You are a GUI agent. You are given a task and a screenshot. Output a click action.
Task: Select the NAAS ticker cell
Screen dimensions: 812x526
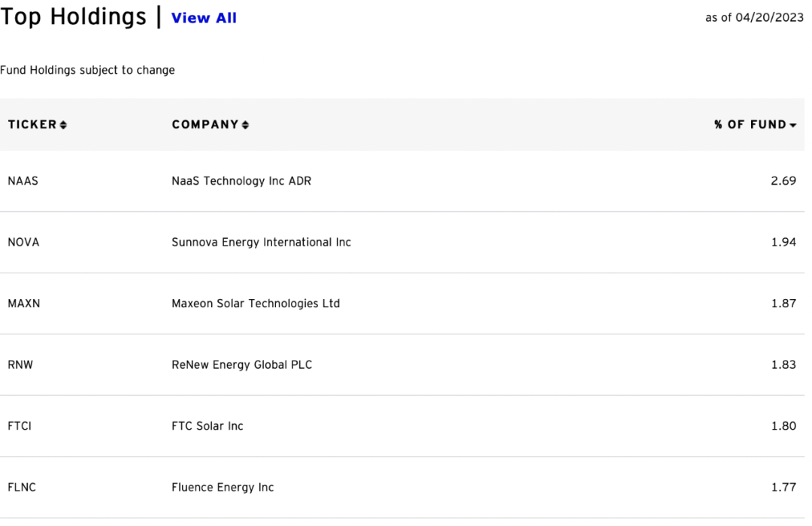23,181
